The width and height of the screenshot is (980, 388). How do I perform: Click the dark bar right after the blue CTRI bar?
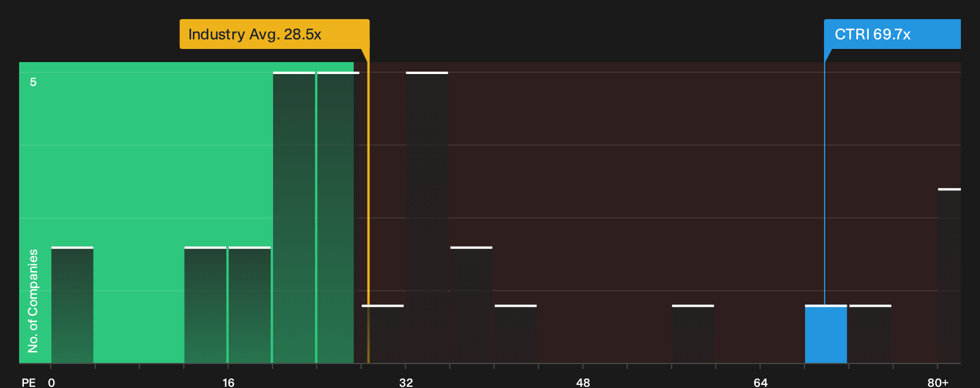870,334
